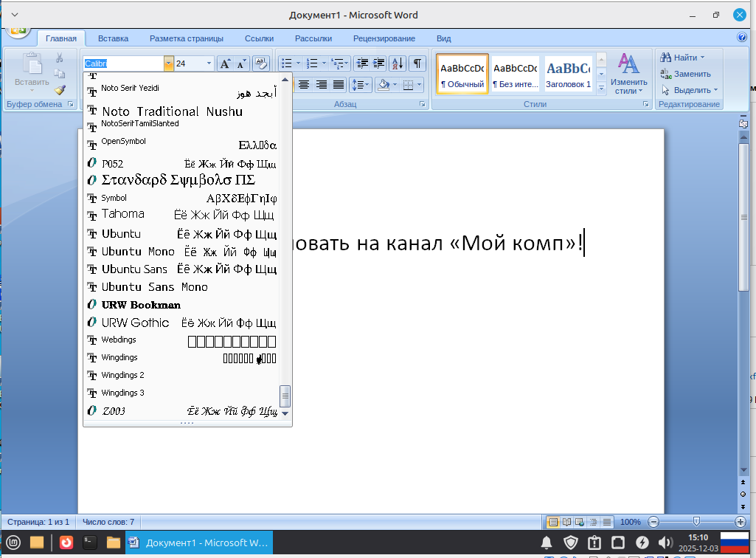Viewport: 756px width, 558px height.
Task: Select the Shrink Font icon
Action: pyautogui.click(x=240, y=63)
